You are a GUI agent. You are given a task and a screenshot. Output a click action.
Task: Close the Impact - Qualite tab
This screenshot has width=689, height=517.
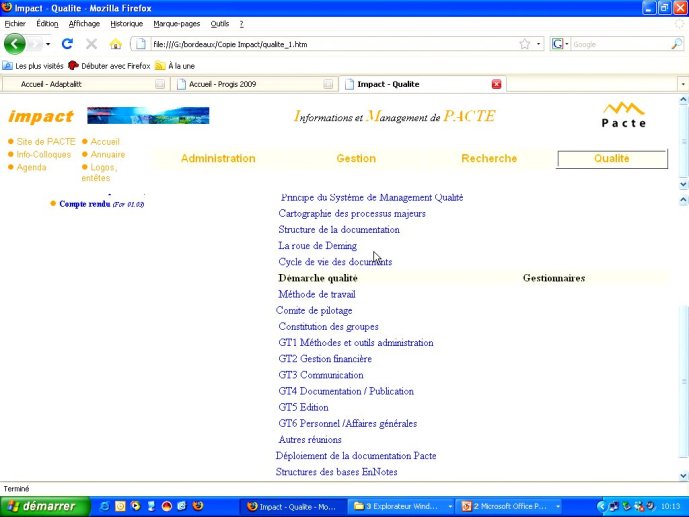(497, 84)
